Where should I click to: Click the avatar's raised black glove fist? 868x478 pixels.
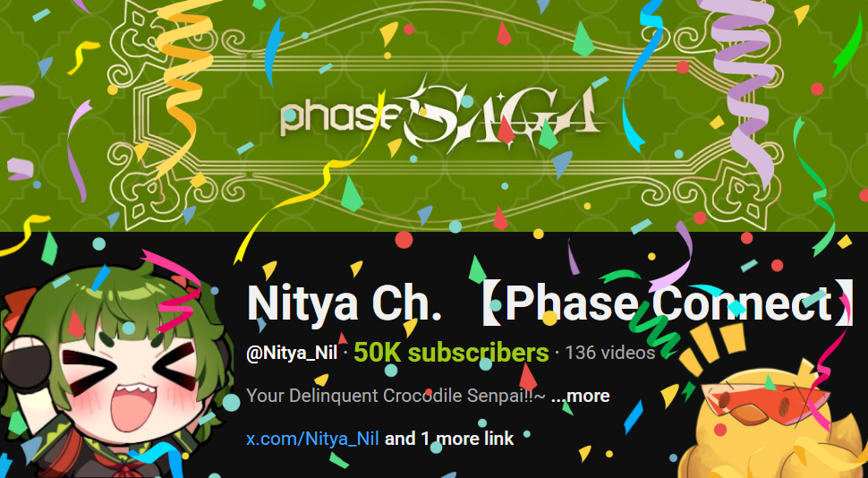(25, 363)
